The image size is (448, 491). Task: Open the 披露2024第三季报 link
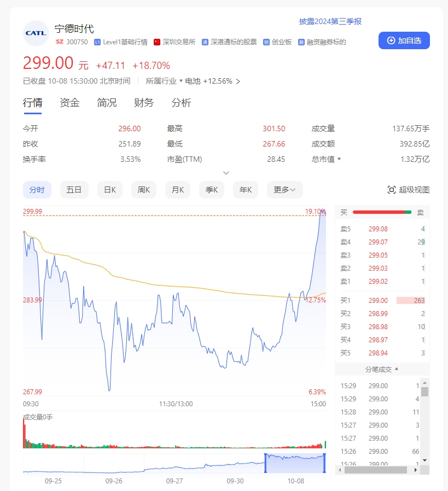[x=330, y=21]
